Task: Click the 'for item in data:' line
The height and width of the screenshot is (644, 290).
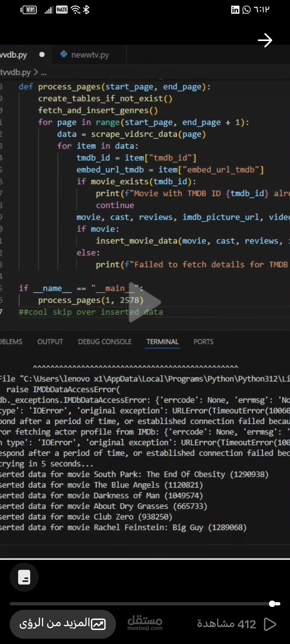Action: [x=97, y=146]
